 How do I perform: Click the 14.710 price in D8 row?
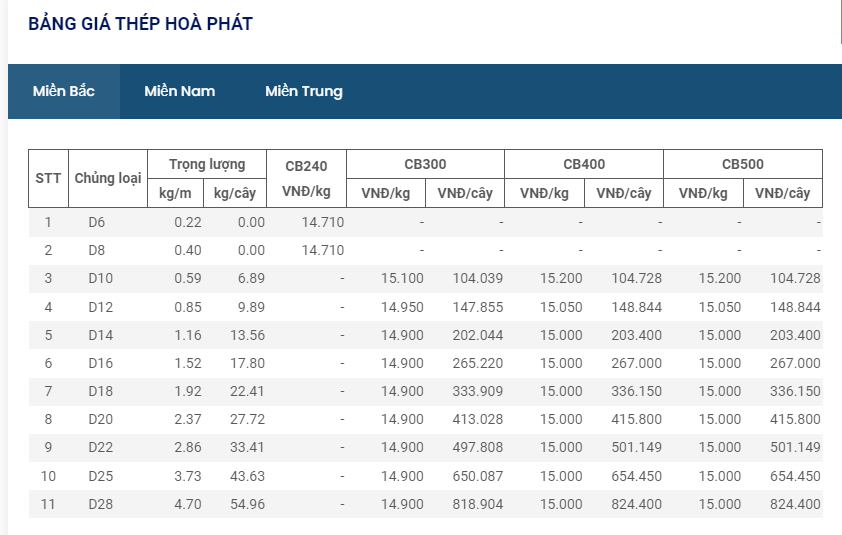click(x=323, y=250)
